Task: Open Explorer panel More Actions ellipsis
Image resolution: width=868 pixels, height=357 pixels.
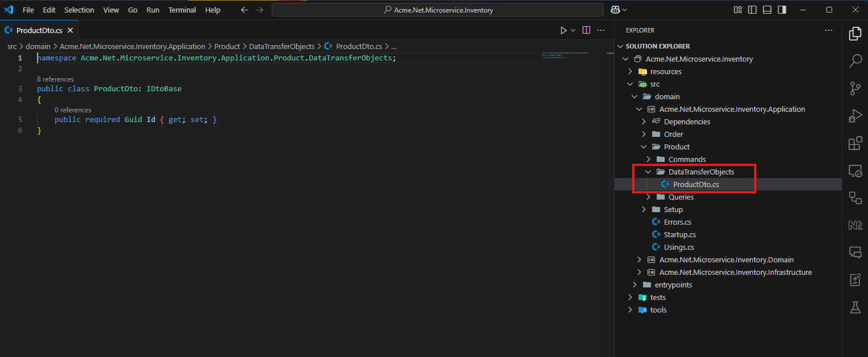Action: pos(829,30)
